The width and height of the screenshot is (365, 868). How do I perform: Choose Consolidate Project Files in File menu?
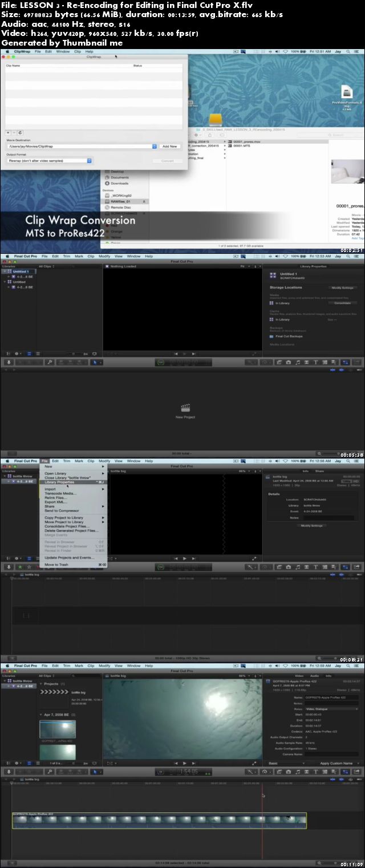click(x=67, y=526)
